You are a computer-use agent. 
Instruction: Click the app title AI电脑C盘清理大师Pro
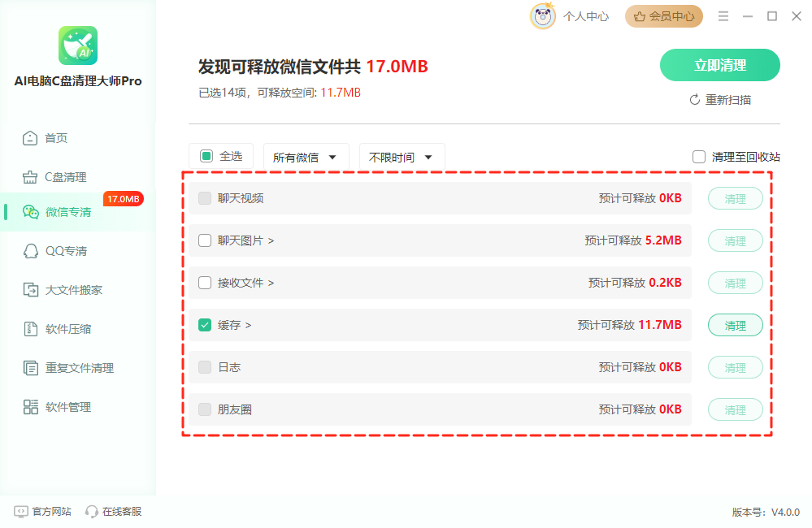78,81
